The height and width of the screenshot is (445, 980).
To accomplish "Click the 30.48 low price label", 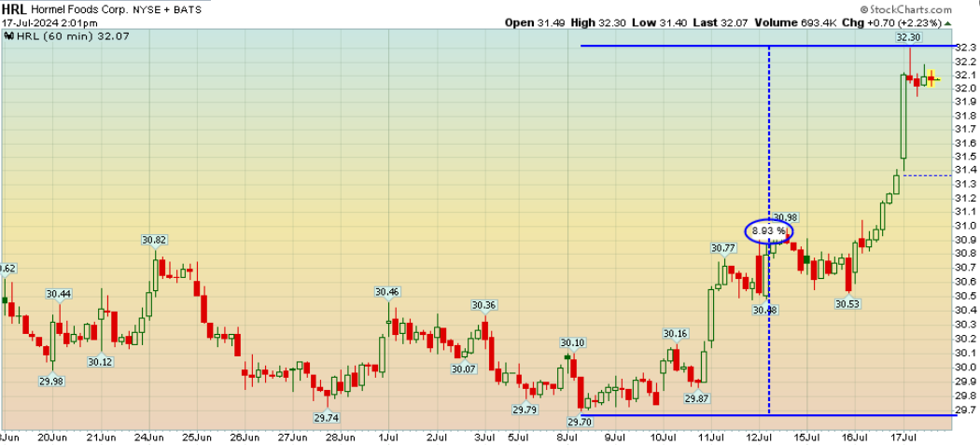I will pyautogui.click(x=763, y=310).
